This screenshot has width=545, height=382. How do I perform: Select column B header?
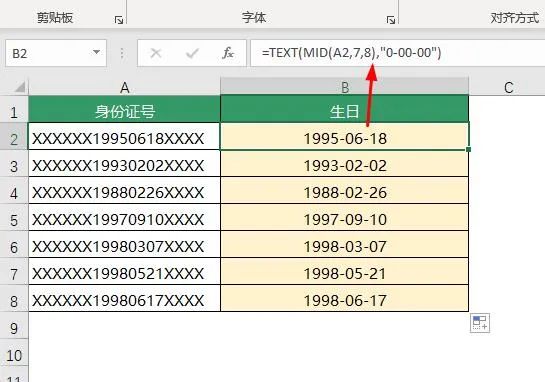pyautogui.click(x=344, y=87)
